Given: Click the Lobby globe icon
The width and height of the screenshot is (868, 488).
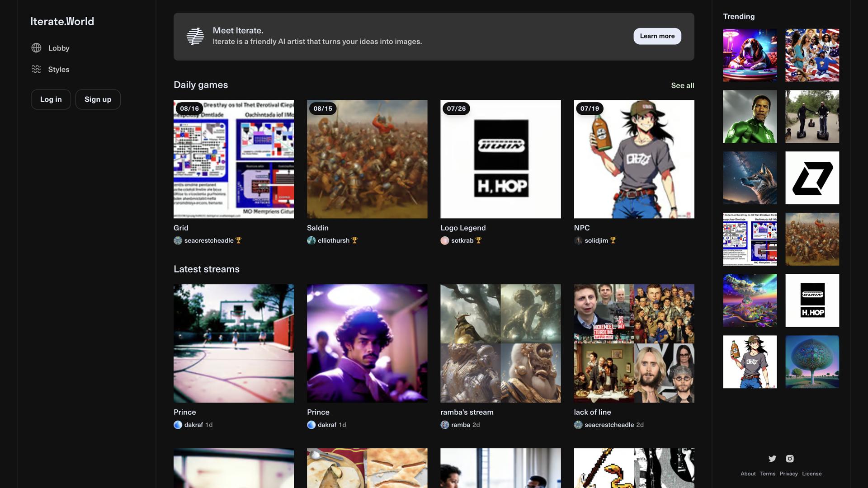Looking at the screenshot, I should coord(36,48).
